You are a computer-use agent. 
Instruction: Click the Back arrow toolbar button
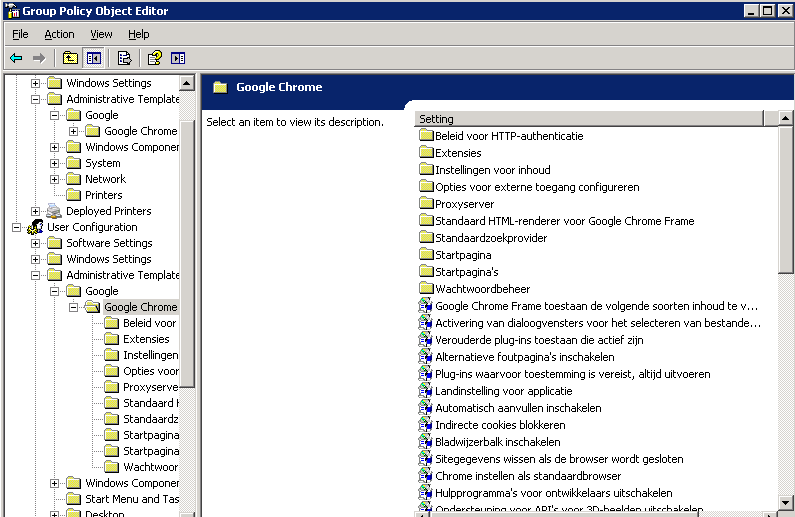coord(16,58)
